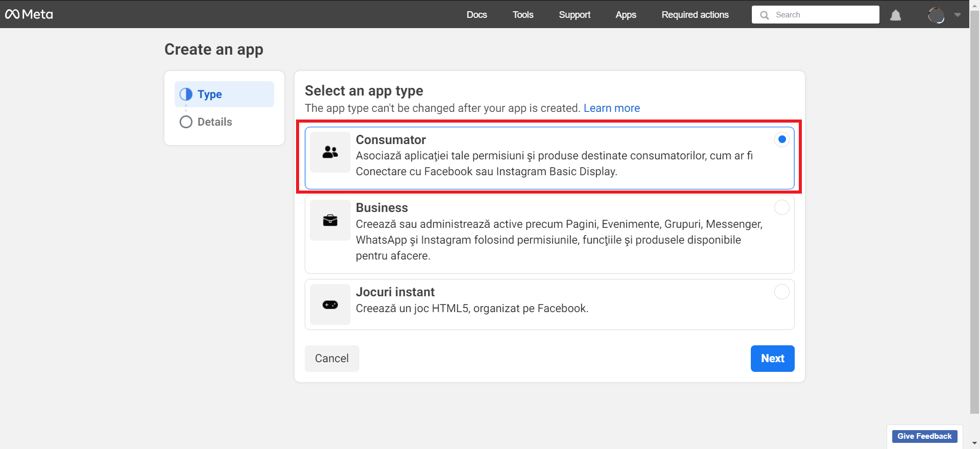Open the Support menu
This screenshot has width=980, height=449.
575,15
